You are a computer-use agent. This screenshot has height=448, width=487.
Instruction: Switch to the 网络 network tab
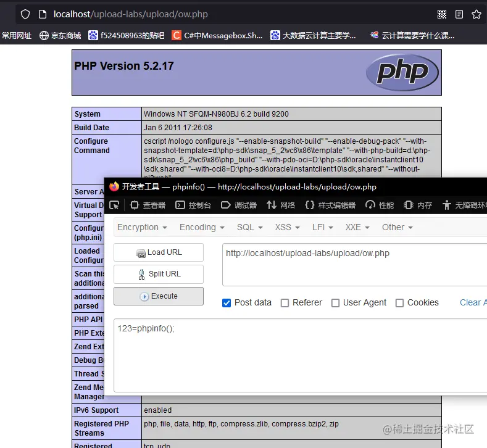click(281, 205)
